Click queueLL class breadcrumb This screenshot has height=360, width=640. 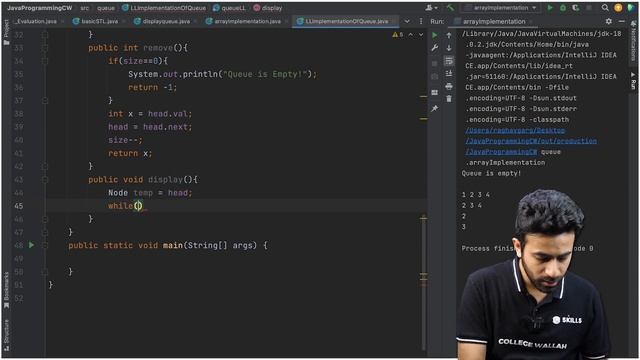click(x=229, y=8)
